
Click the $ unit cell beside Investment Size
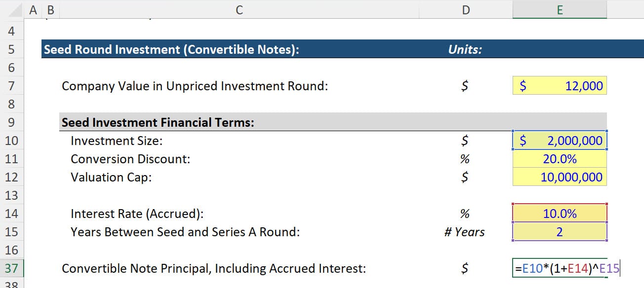[465, 140]
